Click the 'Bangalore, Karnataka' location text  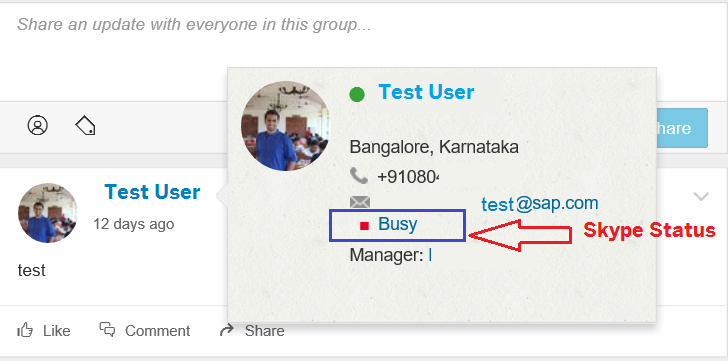434,148
